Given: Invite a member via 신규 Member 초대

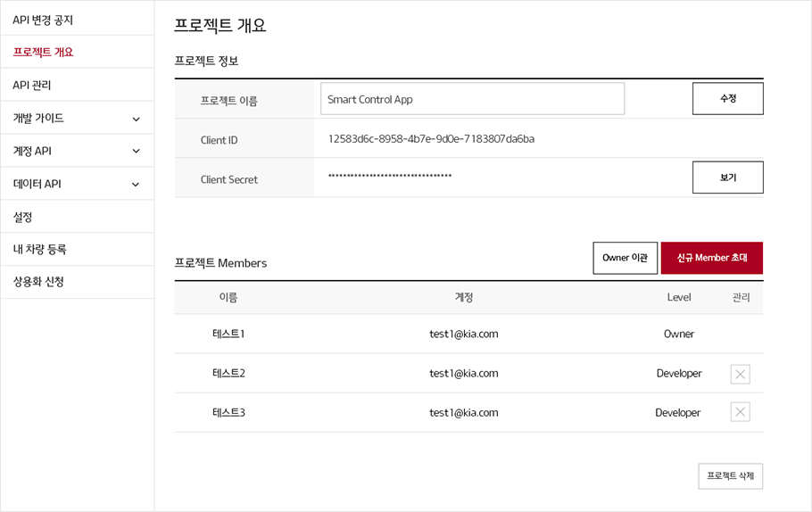Looking at the screenshot, I should tap(711, 258).
